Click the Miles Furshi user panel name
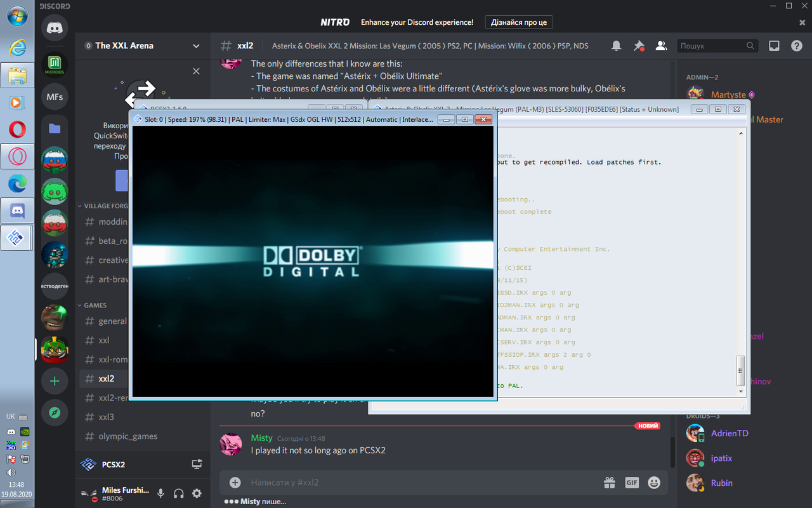 point(126,490)
